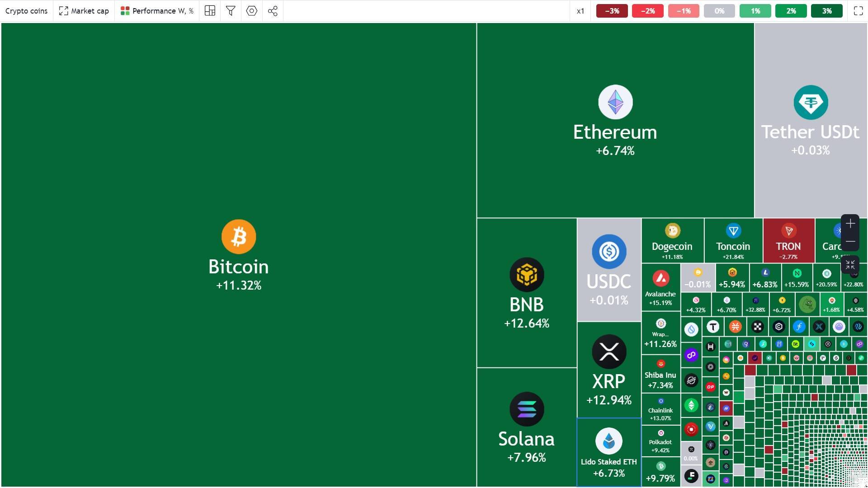
Task: Click the Toncoin +21.84% tile
Action: tap(733, 241)
